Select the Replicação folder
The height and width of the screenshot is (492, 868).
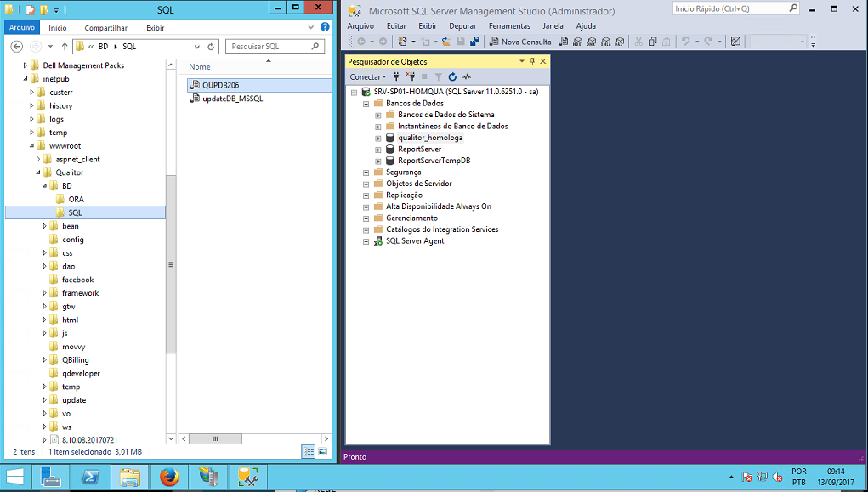pos(404,195)
